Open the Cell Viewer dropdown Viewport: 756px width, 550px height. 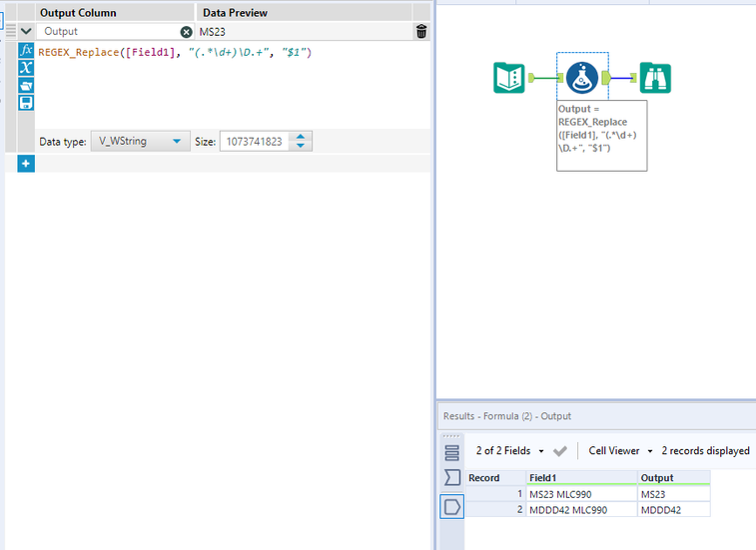pos(620,451)
